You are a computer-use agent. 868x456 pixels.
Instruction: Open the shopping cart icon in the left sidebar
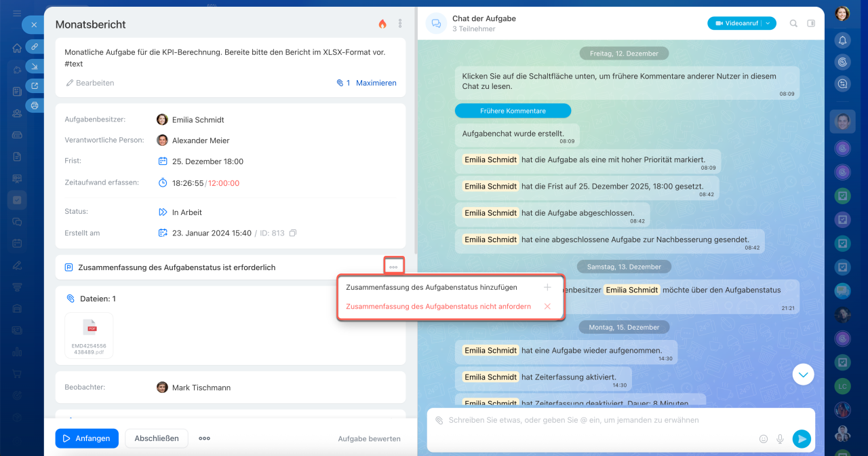click(x=17, y=374)
